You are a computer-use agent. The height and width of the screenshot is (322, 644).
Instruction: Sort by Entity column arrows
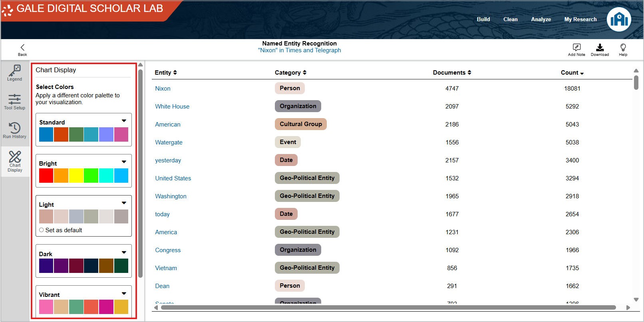click(175, 73)
